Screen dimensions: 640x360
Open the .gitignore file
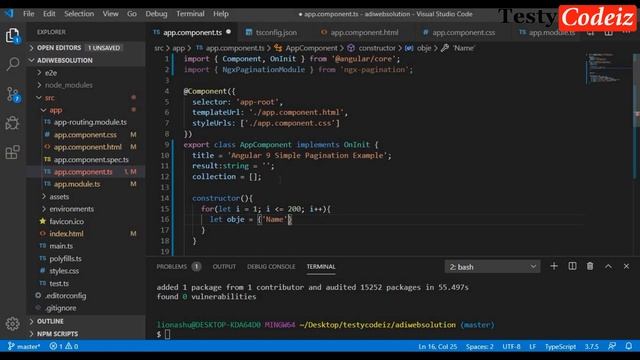[x=60, y=308]
